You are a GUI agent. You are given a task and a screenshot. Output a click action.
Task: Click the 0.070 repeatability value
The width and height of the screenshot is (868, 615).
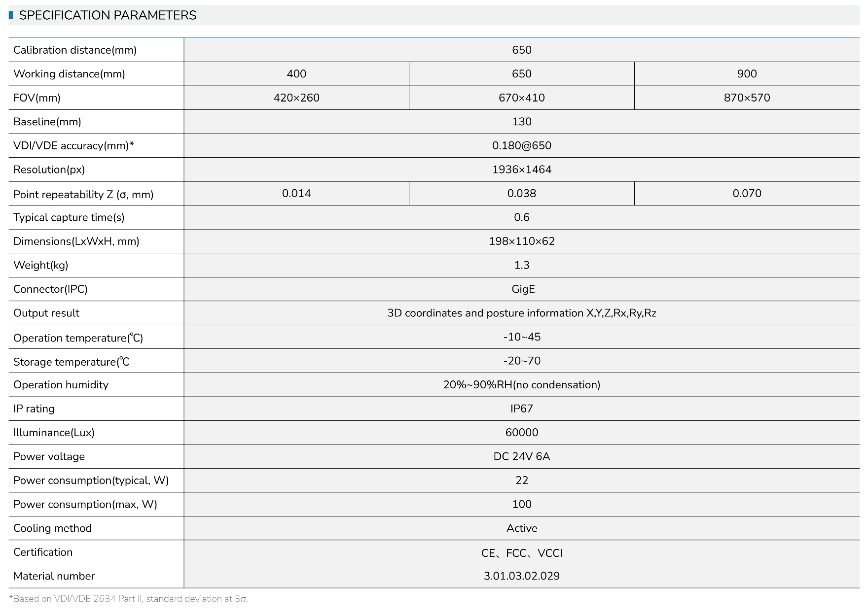(x=747, y=193)
